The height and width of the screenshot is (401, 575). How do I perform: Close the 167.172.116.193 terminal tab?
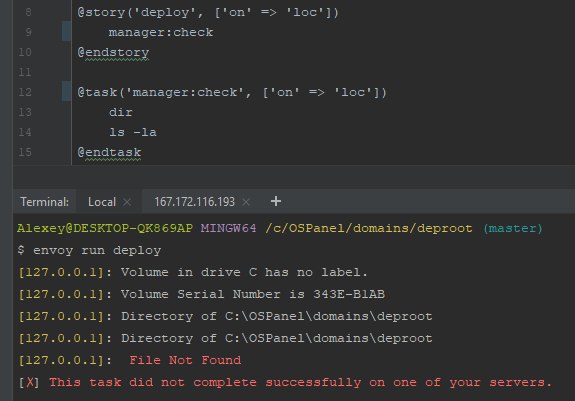click(x=246, y=202)
